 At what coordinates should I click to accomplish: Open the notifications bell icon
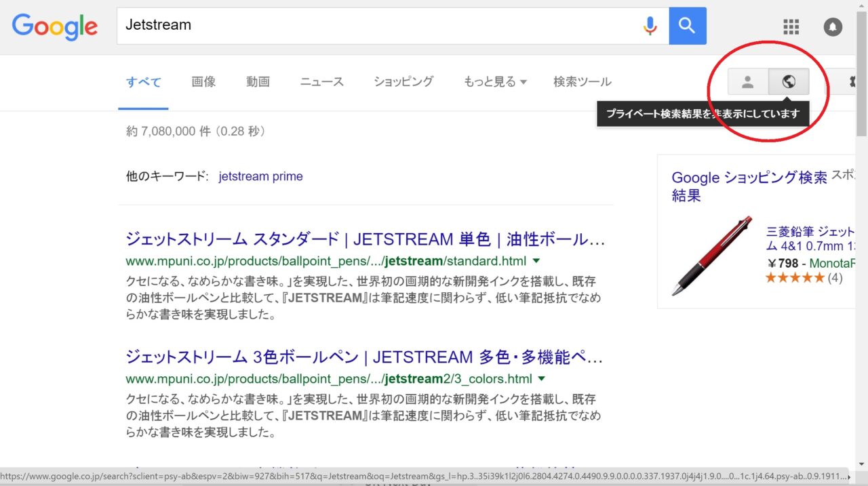(x=833, y=26)
